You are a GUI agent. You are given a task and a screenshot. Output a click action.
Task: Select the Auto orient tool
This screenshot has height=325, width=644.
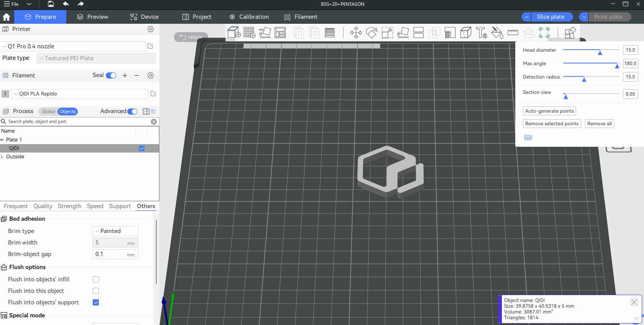265,33
